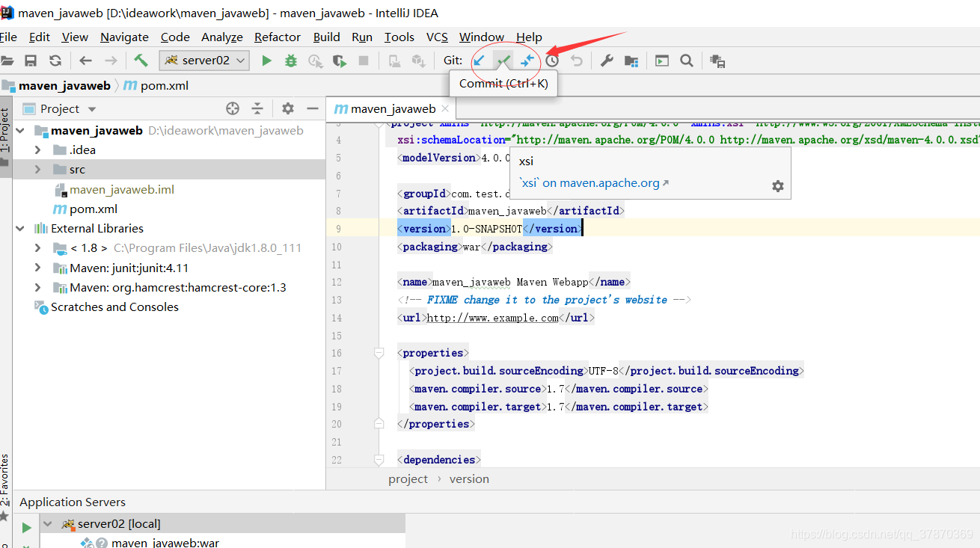
Task: Click the Collapse All icon in Project panel
Action: pyautogui.click(x=257, y=109)
